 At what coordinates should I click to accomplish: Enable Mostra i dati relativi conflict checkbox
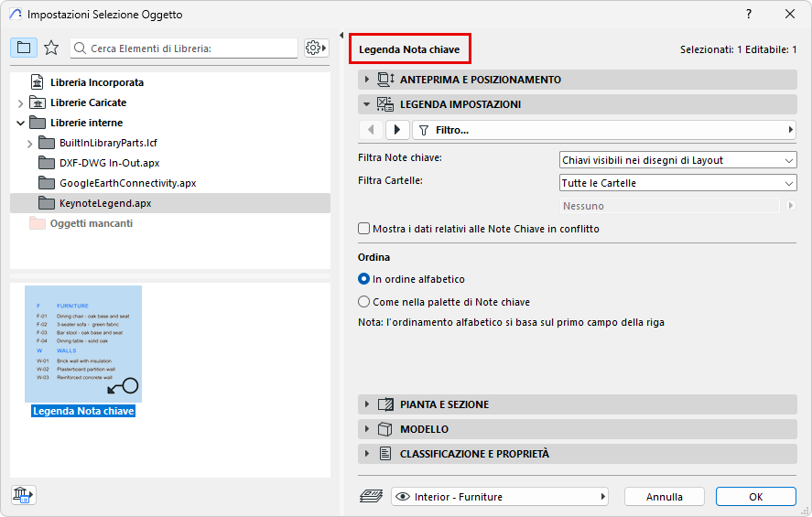(364, 229)
